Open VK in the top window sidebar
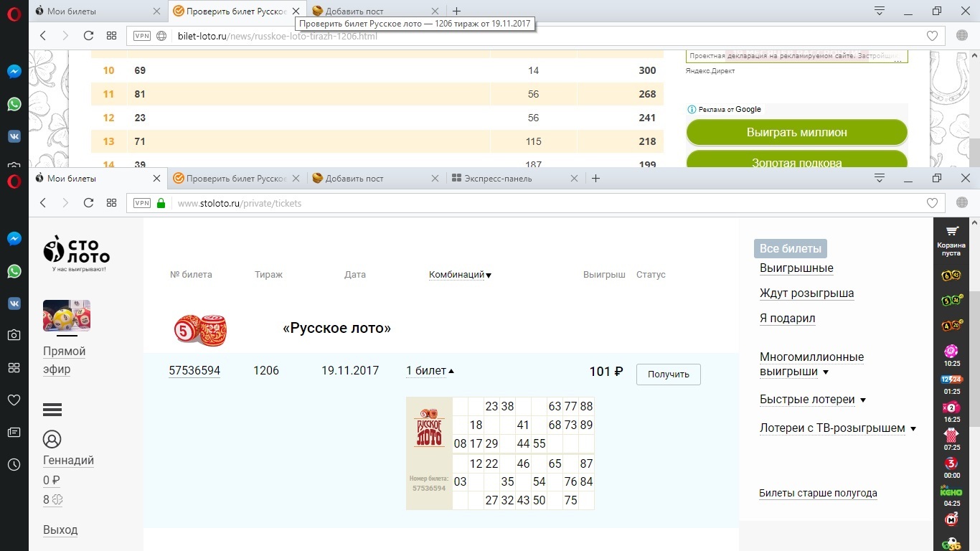 tap(14, 136)
